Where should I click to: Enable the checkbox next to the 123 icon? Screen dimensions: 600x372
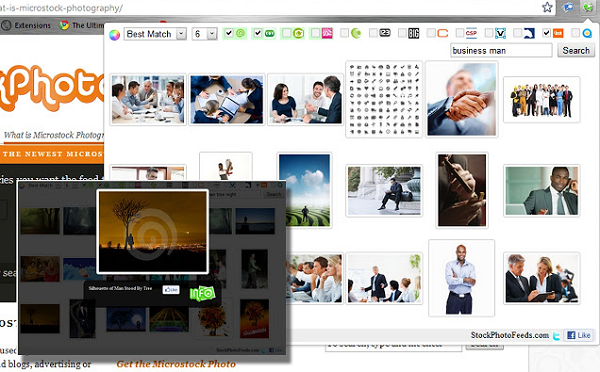point(373,33)
